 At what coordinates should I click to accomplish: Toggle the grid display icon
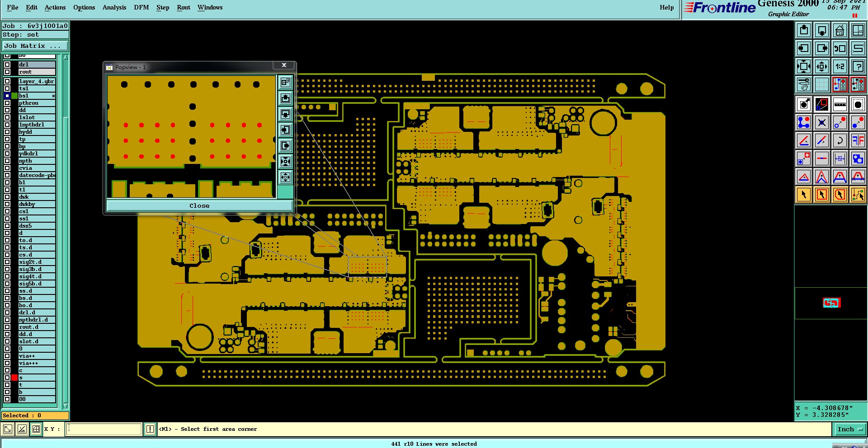822,84
